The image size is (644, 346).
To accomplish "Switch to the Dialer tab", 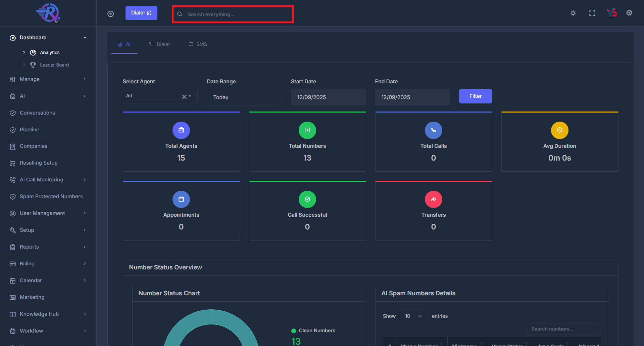I will [x=160, y=44].
